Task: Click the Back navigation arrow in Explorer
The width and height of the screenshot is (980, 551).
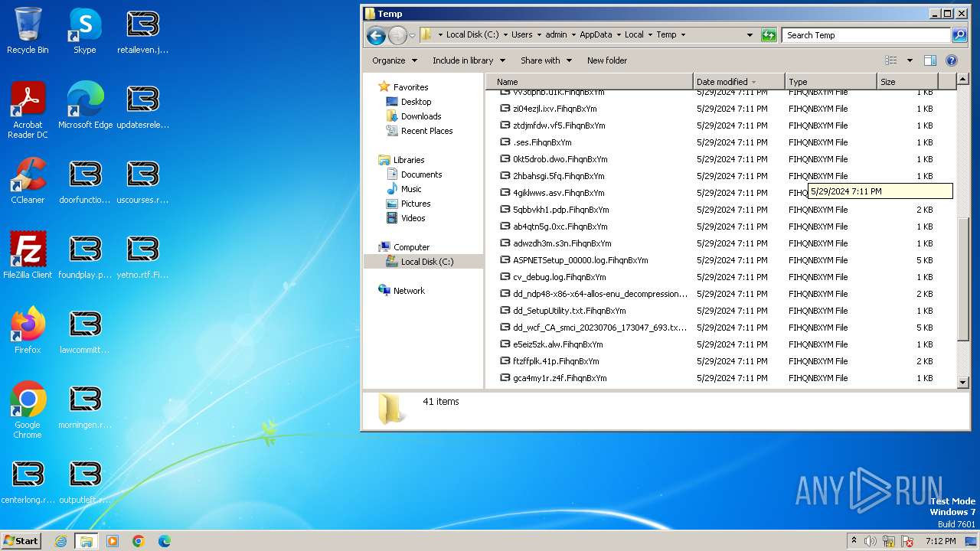Action: 376,35
